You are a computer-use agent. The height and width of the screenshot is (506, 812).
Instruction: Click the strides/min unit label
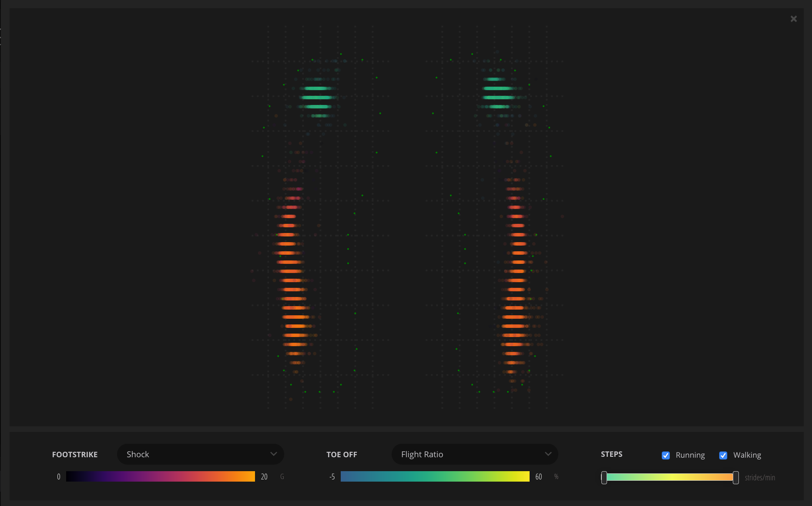(x=760, y=477)
